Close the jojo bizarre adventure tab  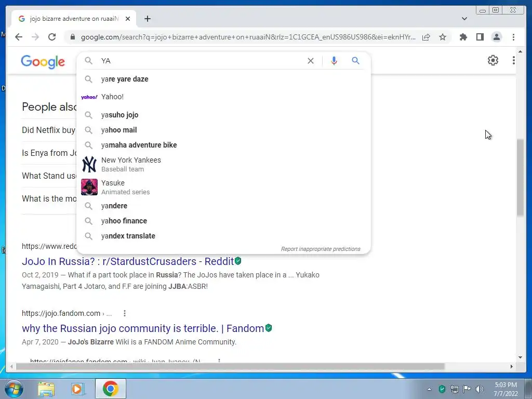point(128,19)
